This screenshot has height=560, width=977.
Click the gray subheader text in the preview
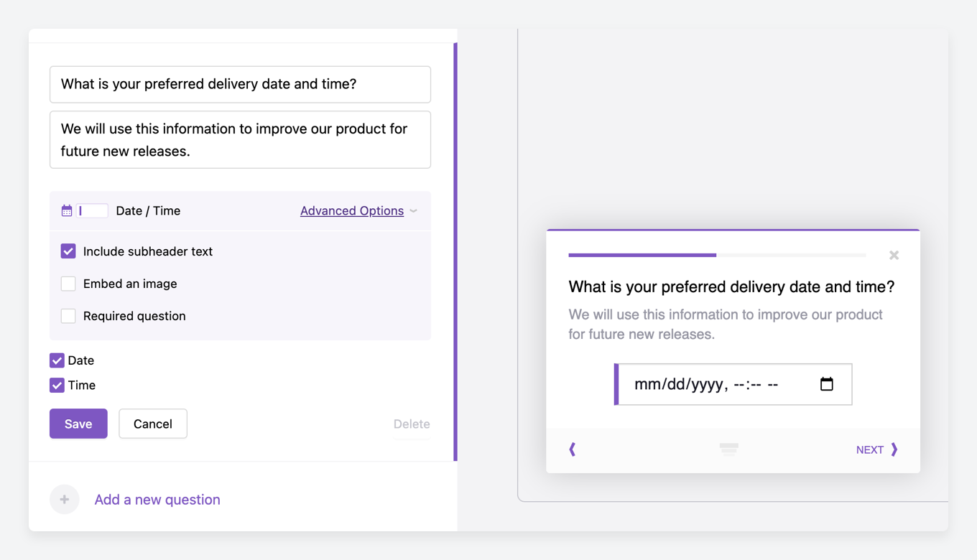coord(726,325)
